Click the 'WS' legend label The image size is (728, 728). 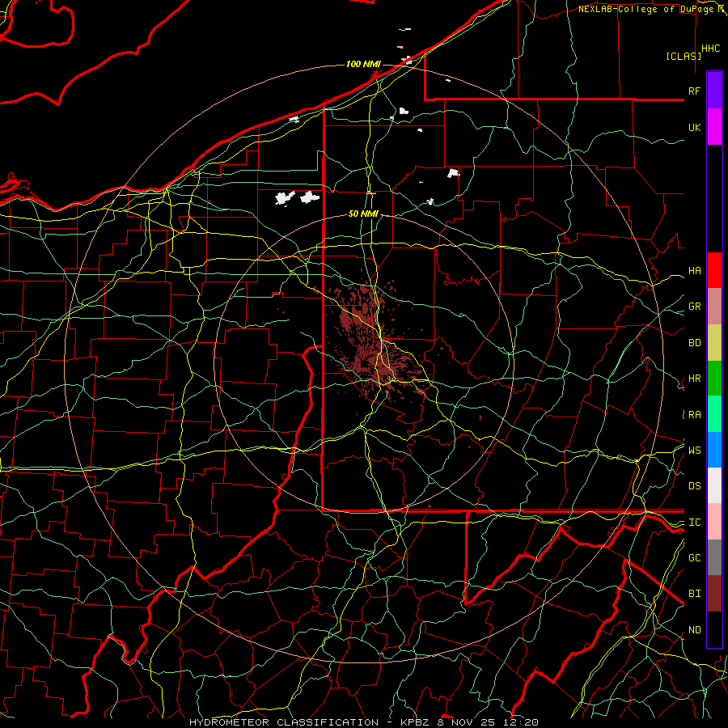(694, 451)
